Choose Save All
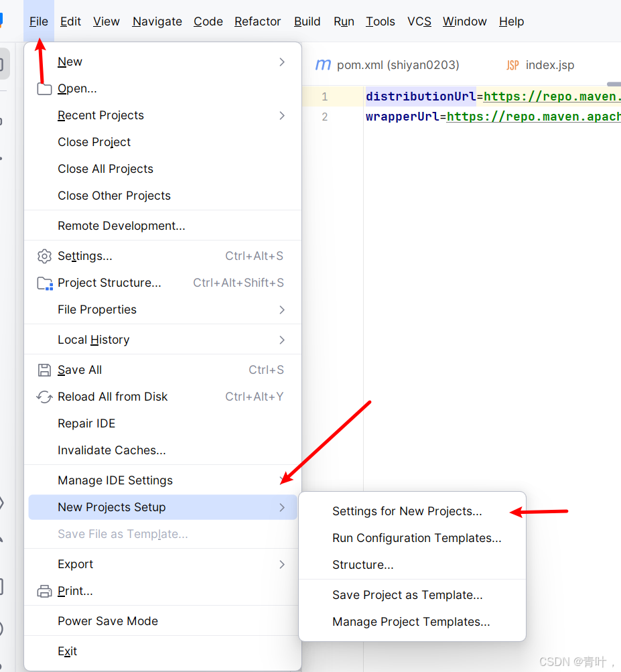 [x=162, y=370]
